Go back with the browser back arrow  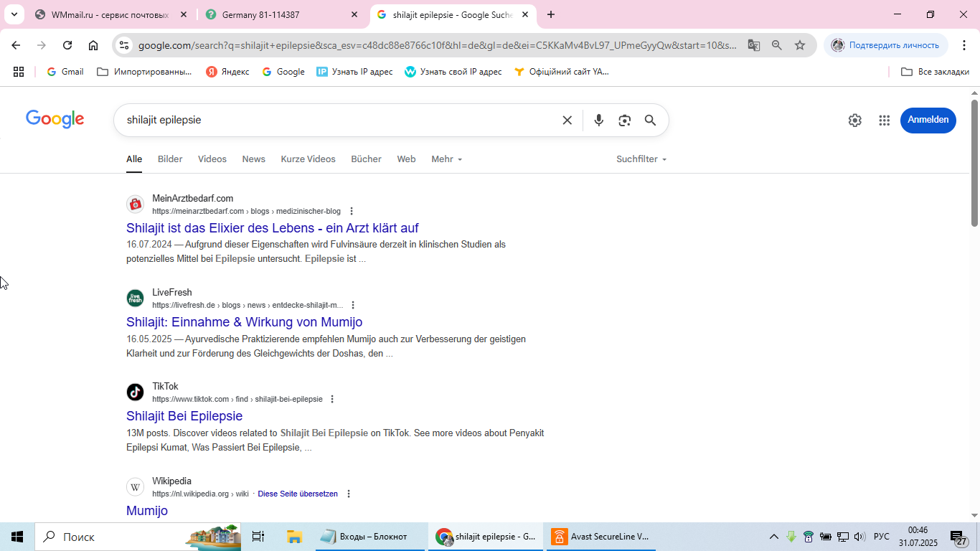coord(16,45)
